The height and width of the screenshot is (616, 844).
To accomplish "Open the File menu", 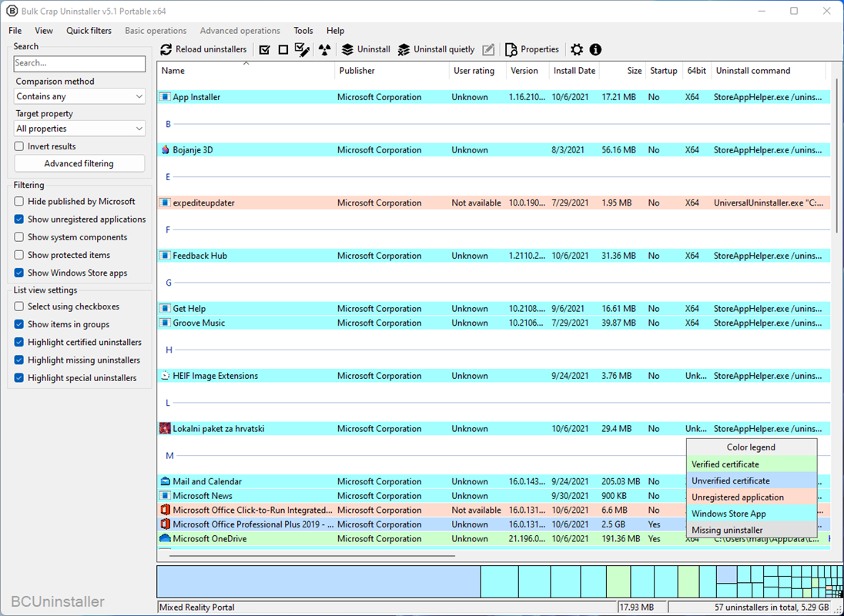I will [x=15, y=31].
